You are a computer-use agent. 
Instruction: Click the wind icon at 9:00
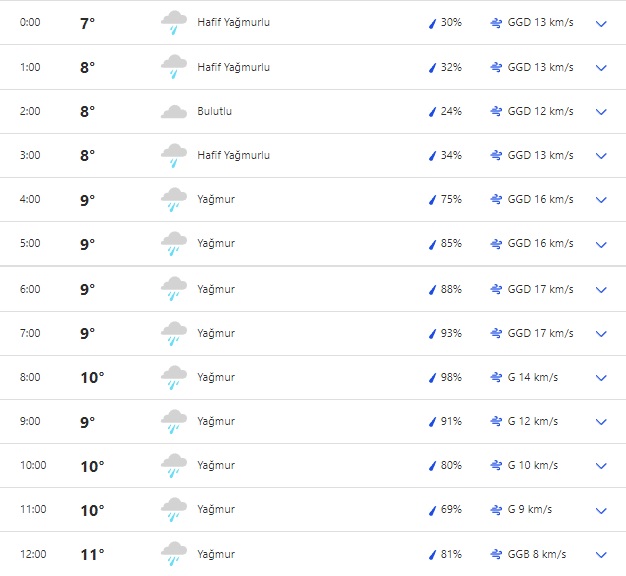pos(496,421)
